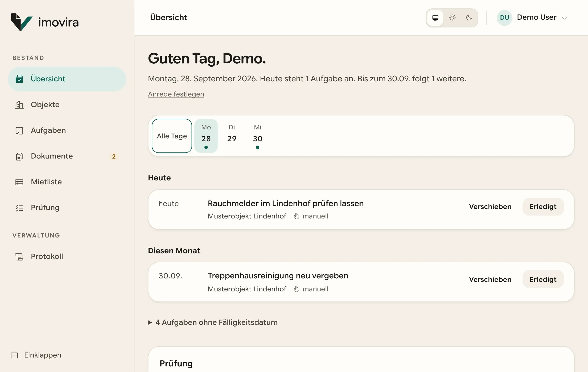
Task: Click the Dokumente badge showing 2
Action: point(114,157)
